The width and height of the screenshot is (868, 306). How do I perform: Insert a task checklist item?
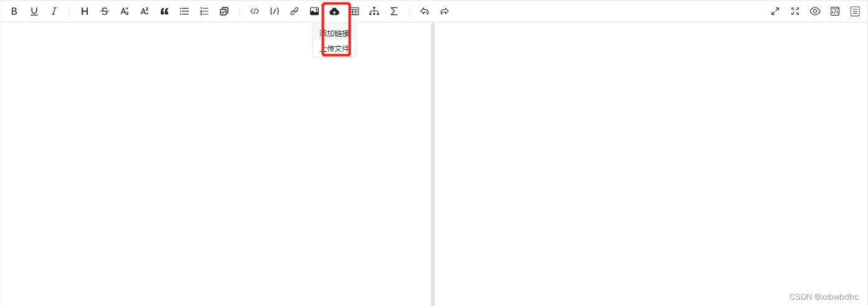pyautogui.click(x=224, y=11)
